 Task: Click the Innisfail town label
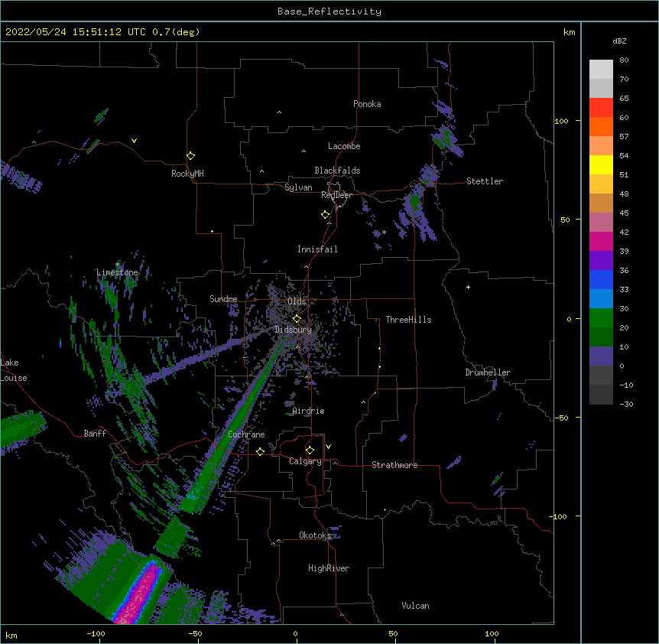317,249
